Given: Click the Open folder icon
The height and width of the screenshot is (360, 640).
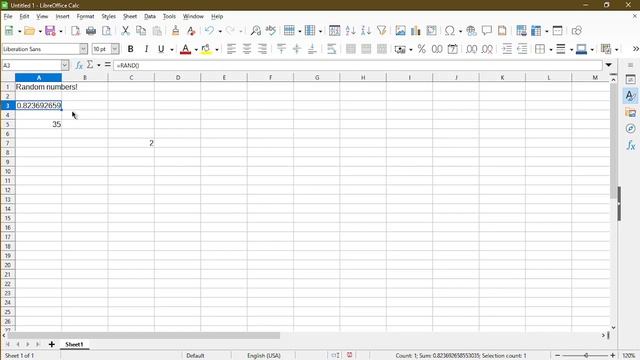Looking at the screenshot, I should 29,31.
